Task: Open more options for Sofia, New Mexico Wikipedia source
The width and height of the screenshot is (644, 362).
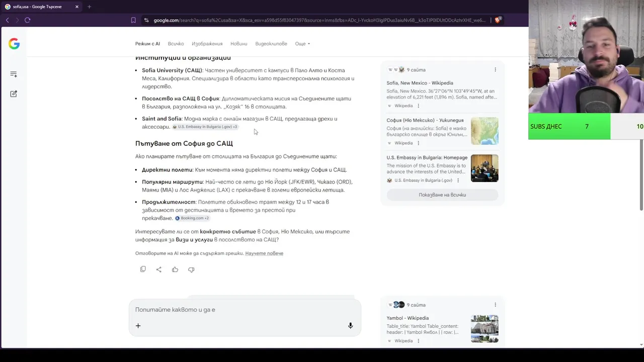Action: [x=418, y=106]
